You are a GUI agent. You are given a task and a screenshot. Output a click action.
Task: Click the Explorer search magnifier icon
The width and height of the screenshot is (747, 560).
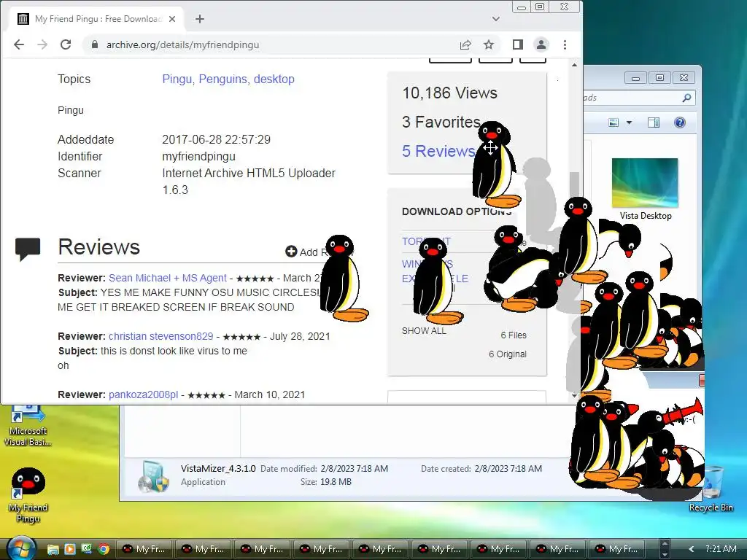pos(686,98)
